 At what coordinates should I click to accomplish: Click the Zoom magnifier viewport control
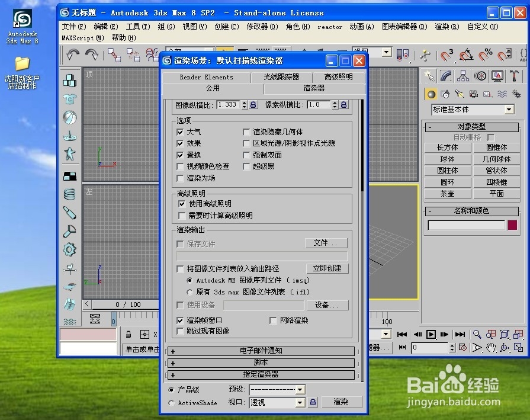pyautogui.click(x=477, y=335)
